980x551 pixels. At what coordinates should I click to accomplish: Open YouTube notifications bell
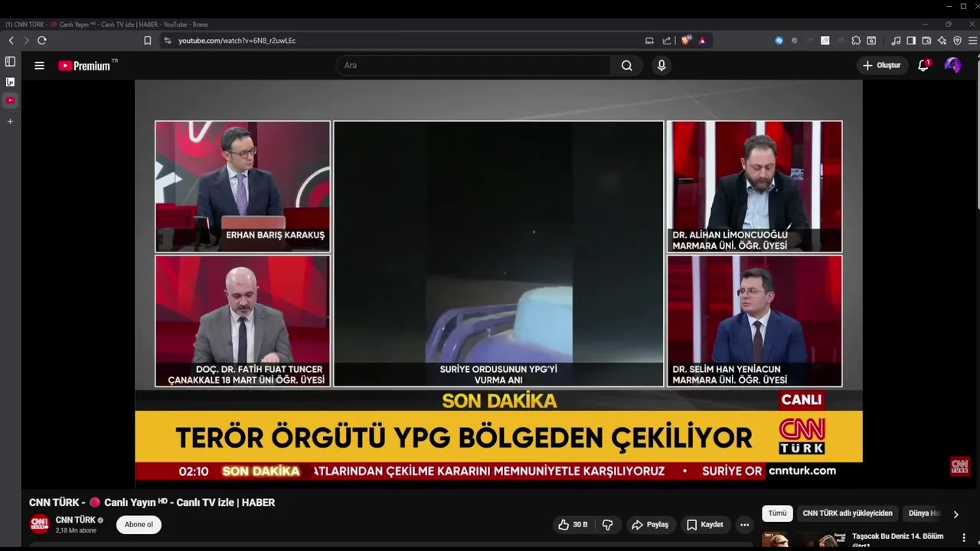923,66
